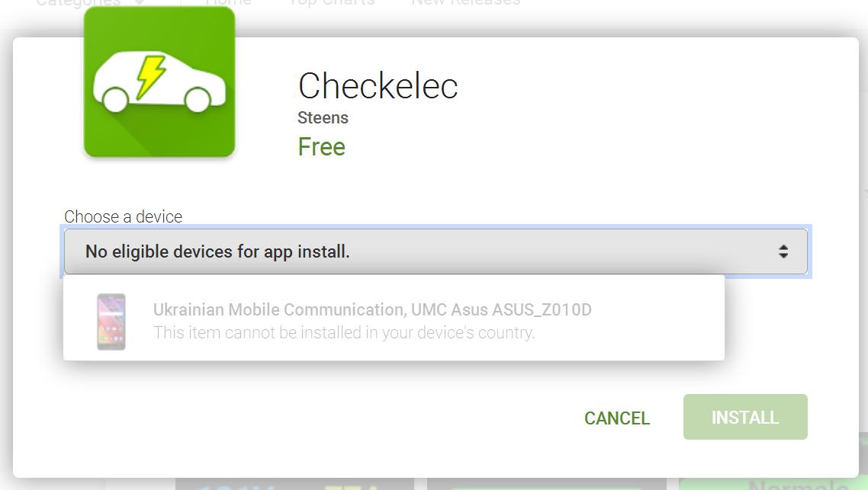Cancel the app install dialog

coord(617,418)
